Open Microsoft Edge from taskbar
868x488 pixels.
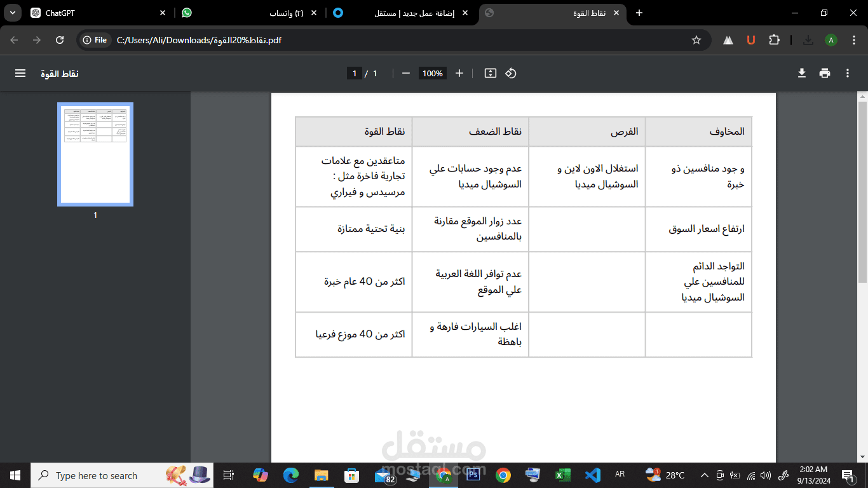(291, 475)
